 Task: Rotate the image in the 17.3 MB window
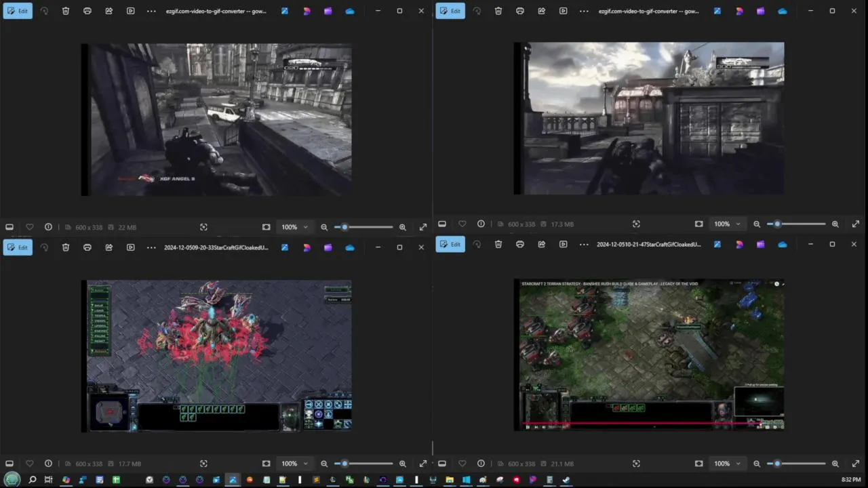(477, 11)
